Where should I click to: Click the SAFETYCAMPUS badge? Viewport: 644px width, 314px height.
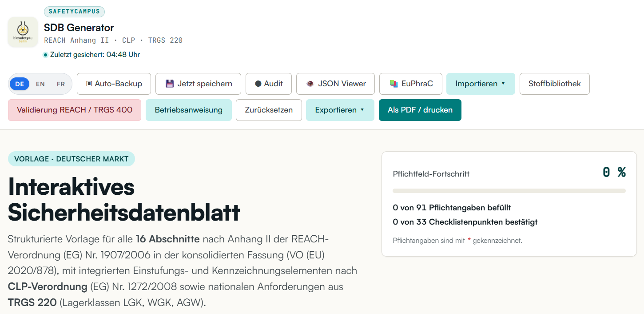[75, 12]
